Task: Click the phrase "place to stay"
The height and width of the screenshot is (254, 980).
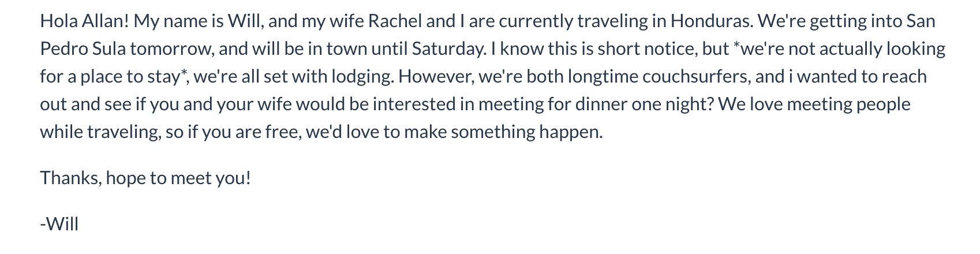Action: pos(128,77)
